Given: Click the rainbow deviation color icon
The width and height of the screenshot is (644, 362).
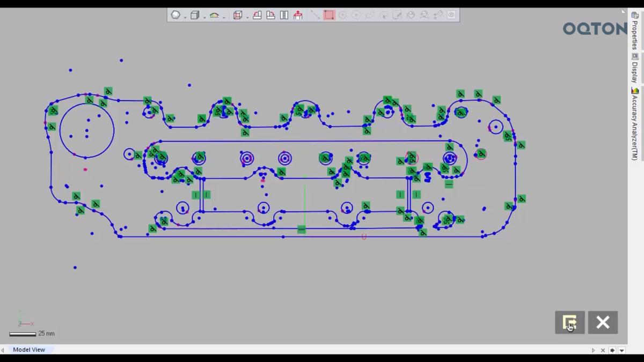Looking at the screenshot, I should pyautogui.click(x=214, y=15).
